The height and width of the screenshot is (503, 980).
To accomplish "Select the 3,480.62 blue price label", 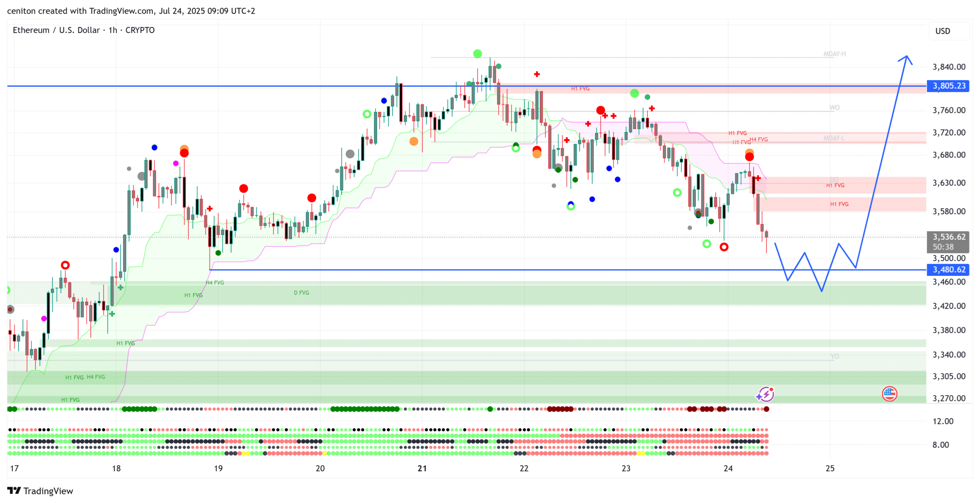I will [x=948, y=270].
